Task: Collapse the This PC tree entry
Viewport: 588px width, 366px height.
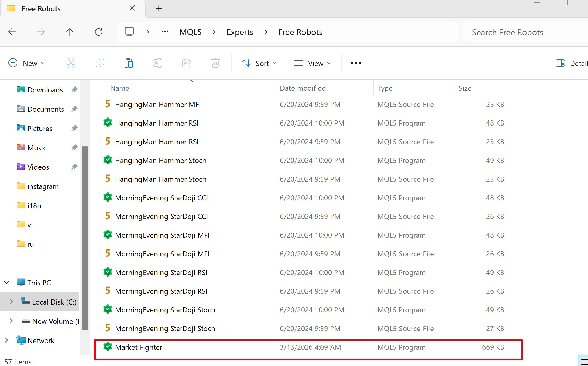Action: (x=6, y=282)
